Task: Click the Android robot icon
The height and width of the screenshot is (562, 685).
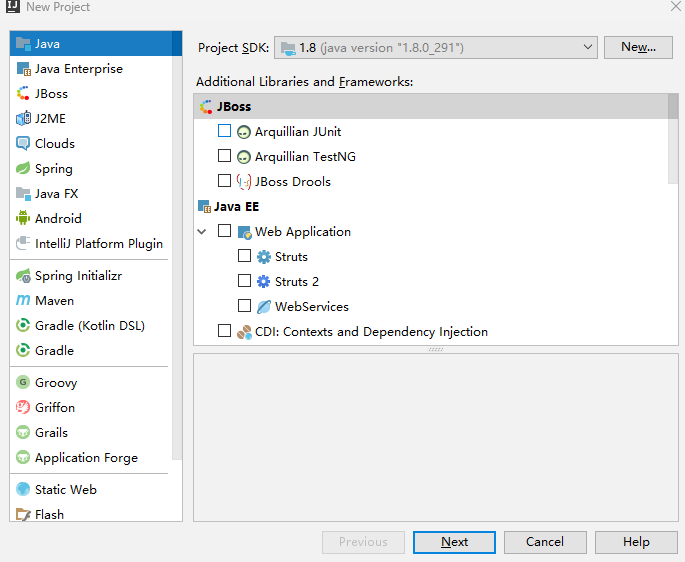Action: 23,218
